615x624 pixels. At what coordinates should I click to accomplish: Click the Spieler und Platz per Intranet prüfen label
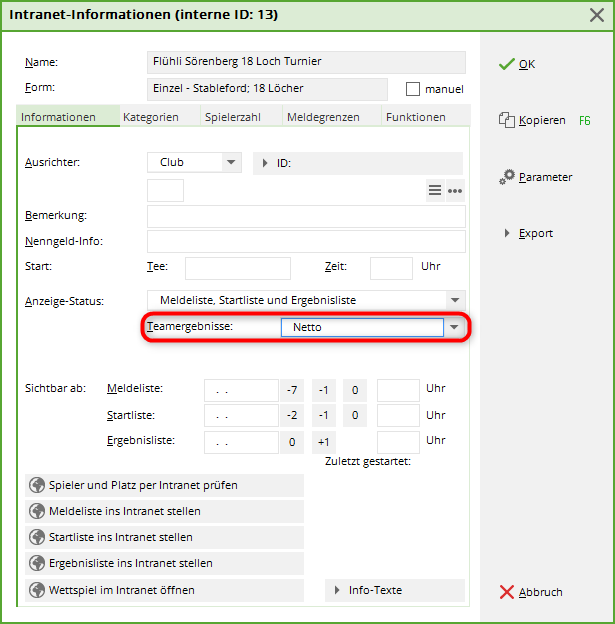pos(143,485)
